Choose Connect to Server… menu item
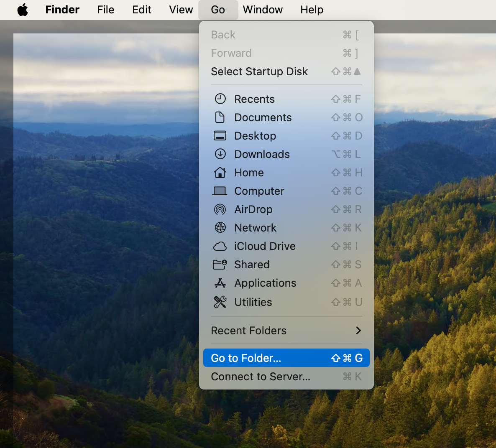 (286, 376)
